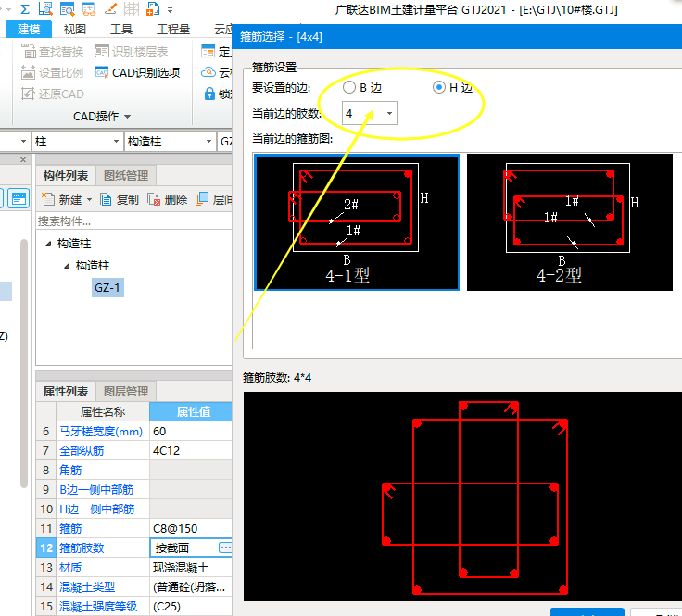Click the 属性值 column header
The image size is (682, 616).
tap(191, 411)
